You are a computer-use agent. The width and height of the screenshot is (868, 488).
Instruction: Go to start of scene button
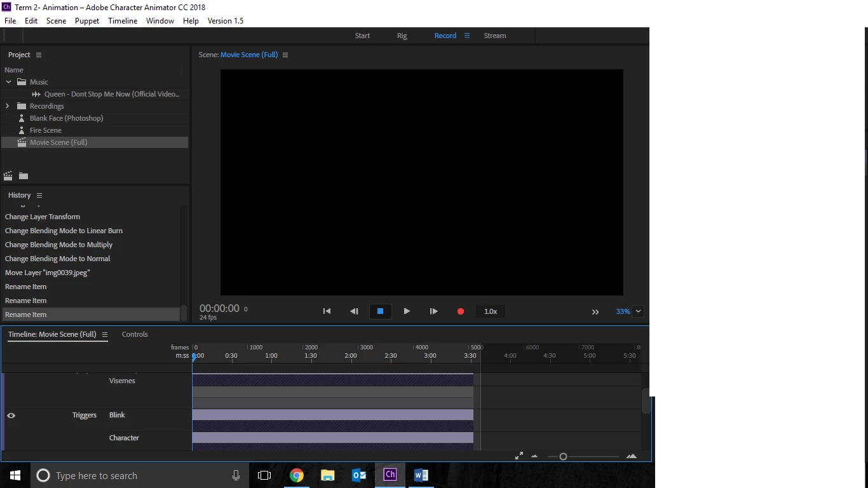click(x=327, y=311)
